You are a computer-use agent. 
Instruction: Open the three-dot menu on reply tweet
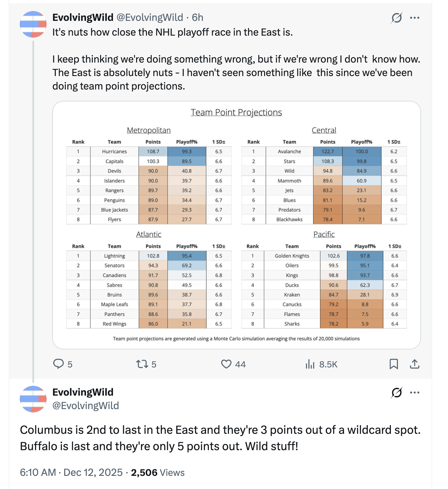(415, 392)
